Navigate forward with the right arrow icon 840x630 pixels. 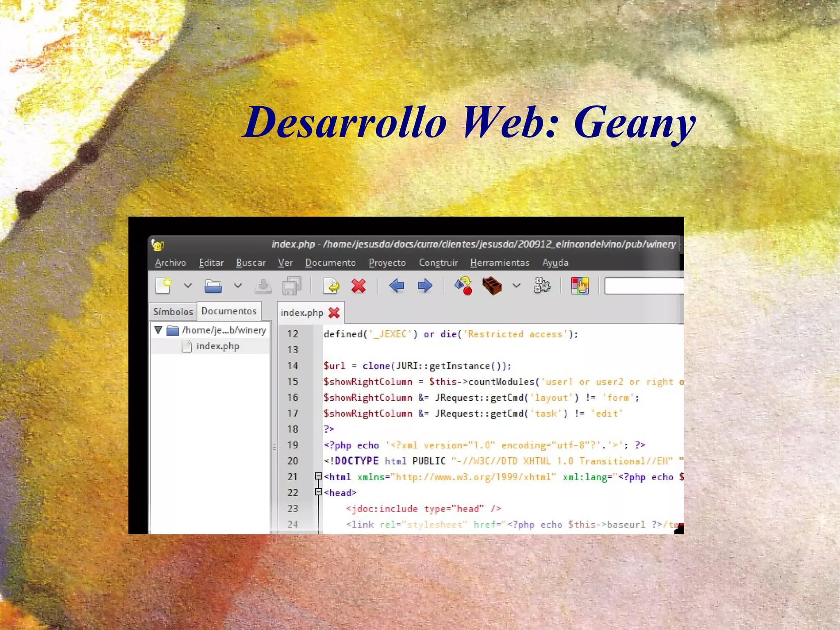click(425, 286)
